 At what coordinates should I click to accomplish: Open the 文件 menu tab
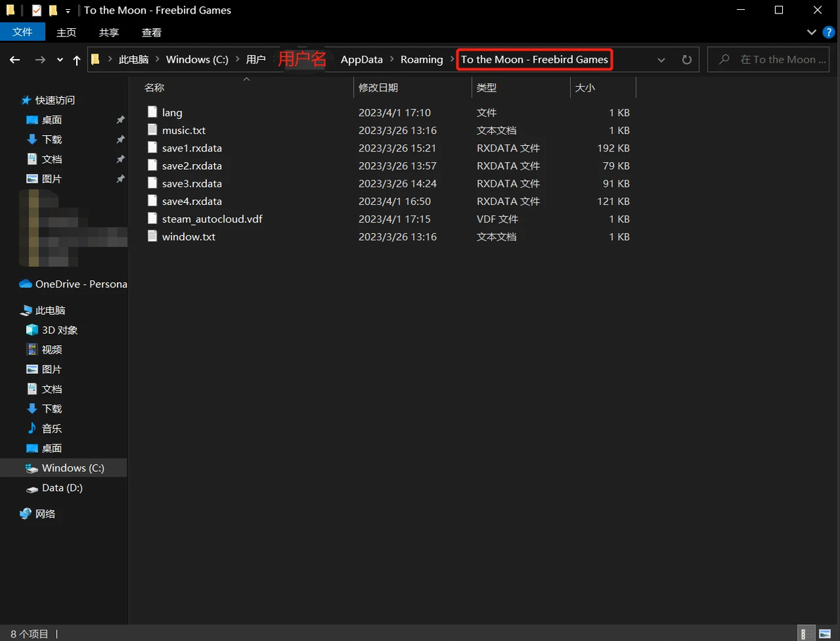23,32
